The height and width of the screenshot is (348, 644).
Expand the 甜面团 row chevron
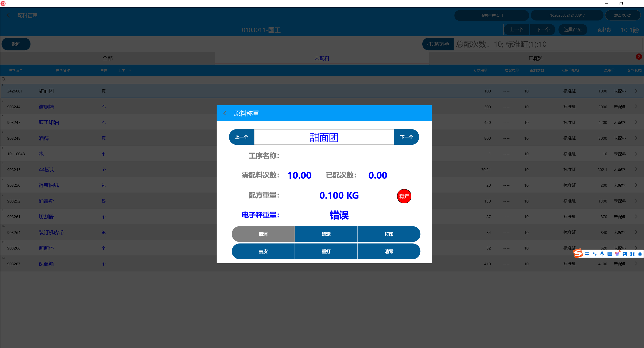636,91
